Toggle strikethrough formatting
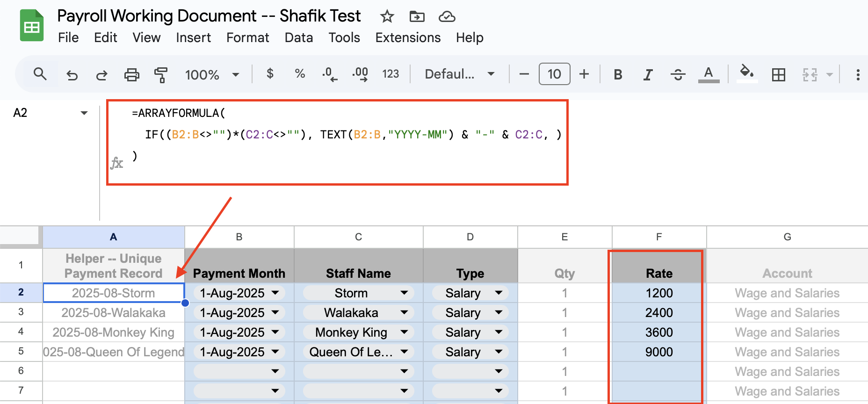Viewport: 868px width, 404px height. [678, 74]
